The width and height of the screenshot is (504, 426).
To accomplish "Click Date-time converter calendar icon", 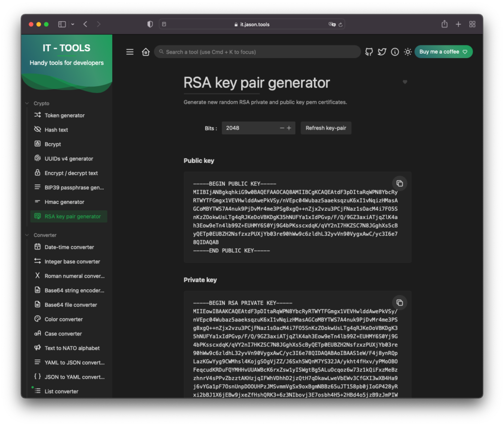I will [x=37, y=247].
